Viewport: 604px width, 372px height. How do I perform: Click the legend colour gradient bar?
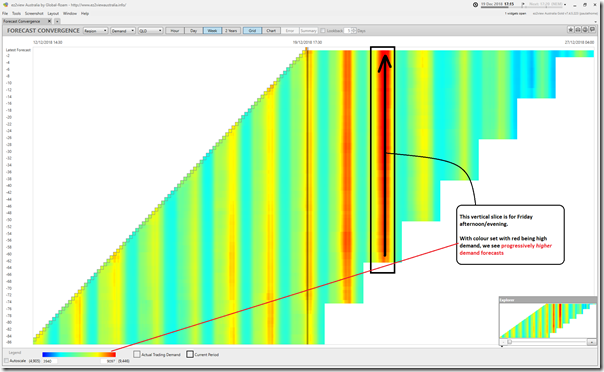point(79,354)
